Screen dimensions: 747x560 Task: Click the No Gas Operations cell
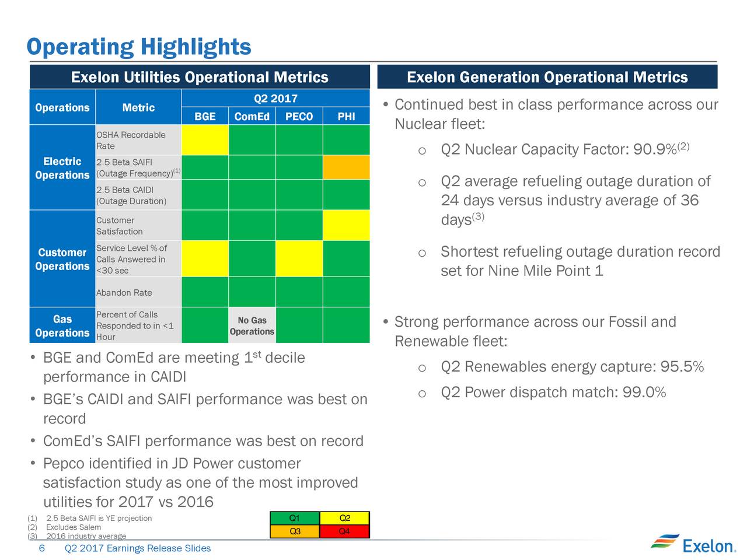(x=252, y=325)
